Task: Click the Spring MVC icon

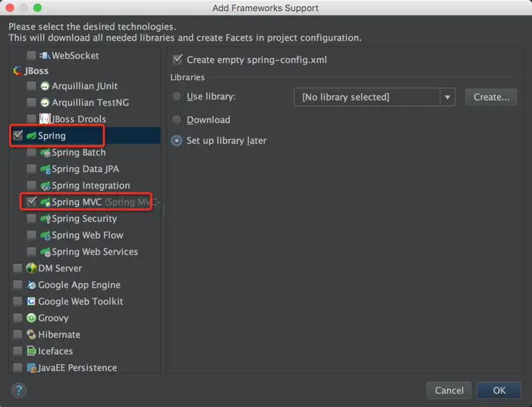Action: [45, 202]
